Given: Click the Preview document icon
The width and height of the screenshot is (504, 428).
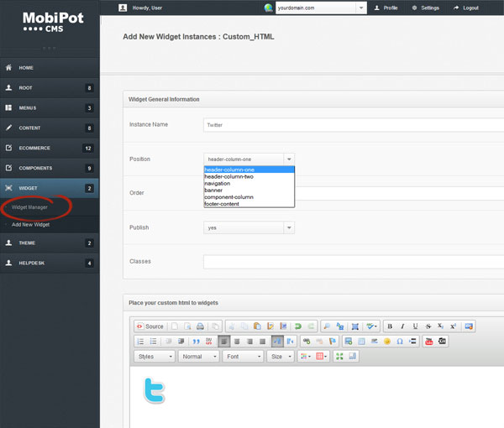Looking at the screenshot, I should point(187,326).
